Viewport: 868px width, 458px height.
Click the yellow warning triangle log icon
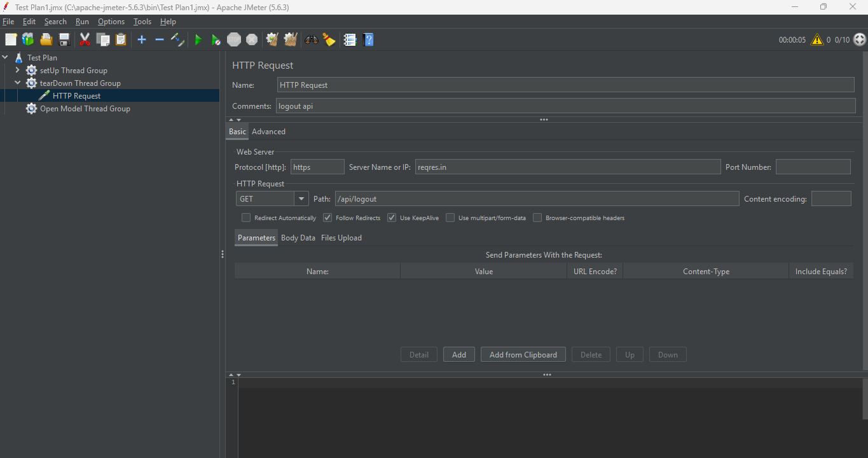pyautogui.click(x=817, y=39)
